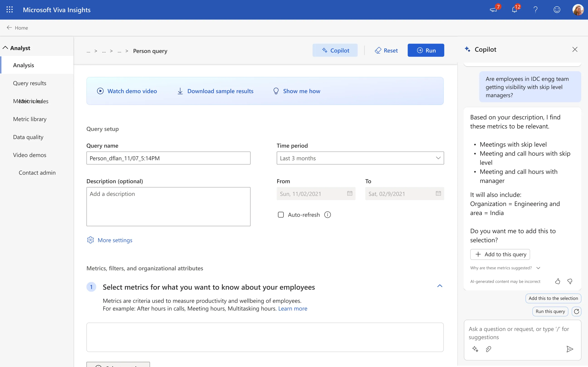Click the paperclip attach icon in Copilot
This screenshot has width=588, height=367.
[488, 349]
